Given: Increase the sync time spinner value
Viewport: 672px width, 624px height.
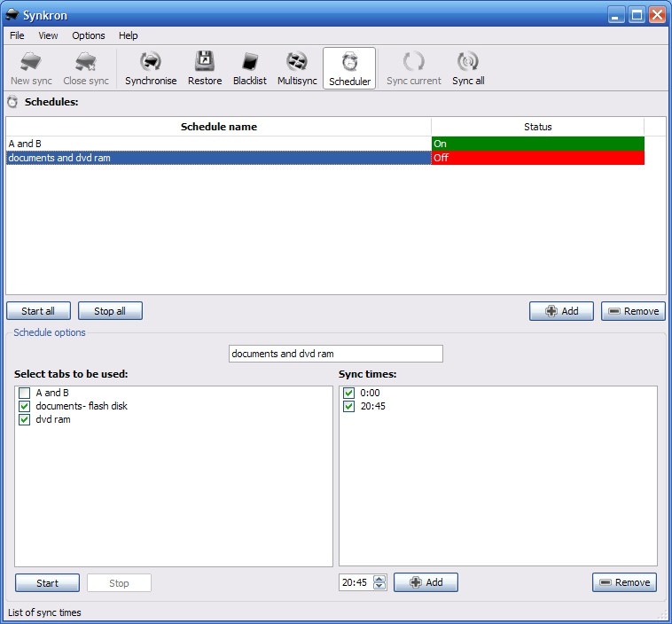Looking at the screenshot, I should coord(379,579).
